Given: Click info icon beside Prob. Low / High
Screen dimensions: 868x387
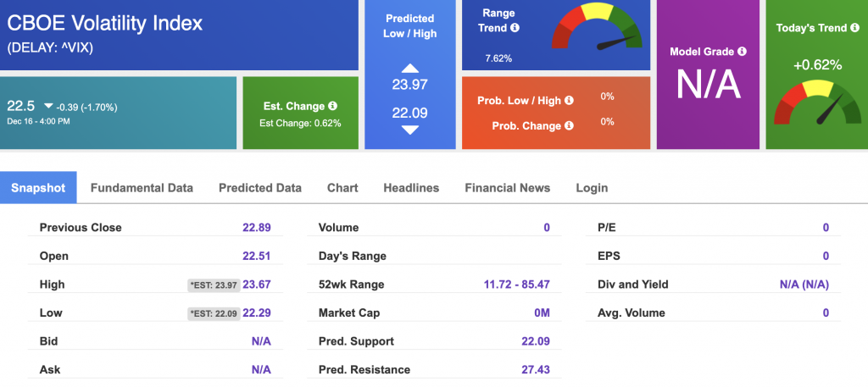Looking at the screenshot, I should click(x=569, y=101).
